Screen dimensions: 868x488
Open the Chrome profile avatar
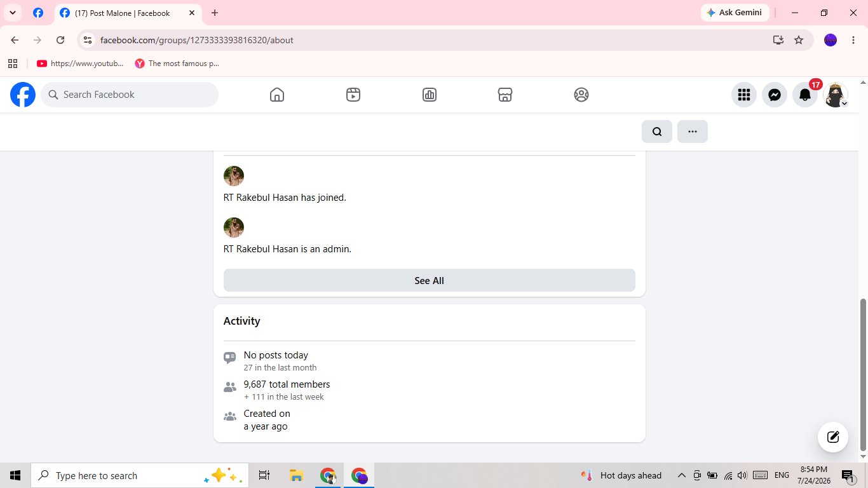click(831, 40)
